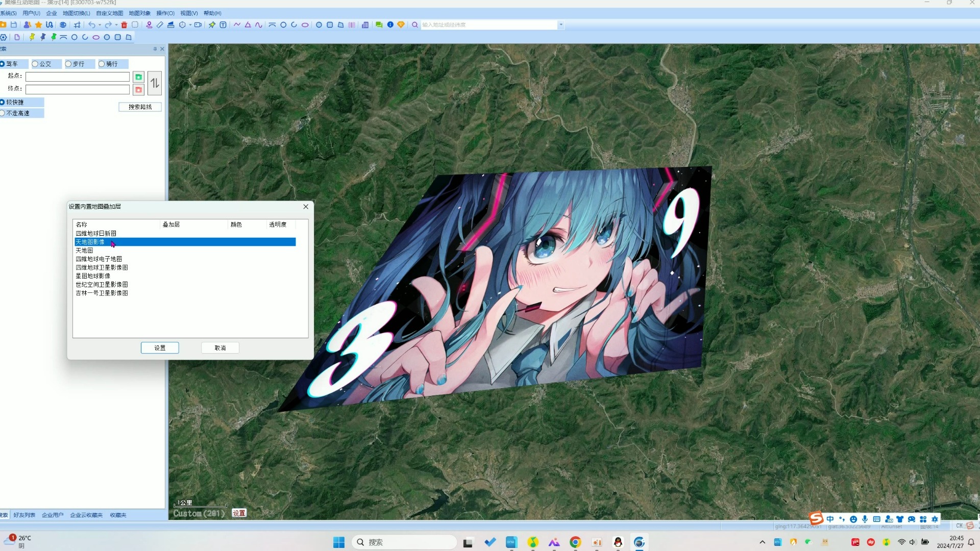Click the 起点 start point input field

coord(78,77)
